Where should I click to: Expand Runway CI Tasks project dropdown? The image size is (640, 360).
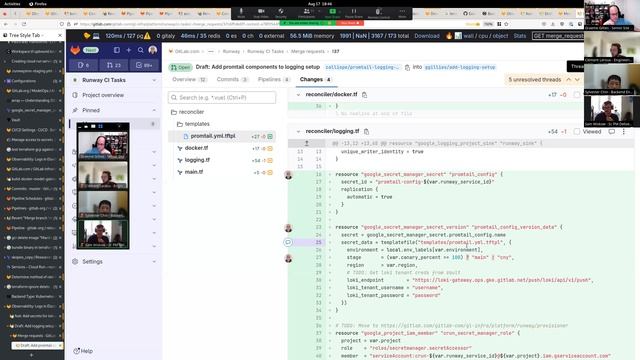154,80
